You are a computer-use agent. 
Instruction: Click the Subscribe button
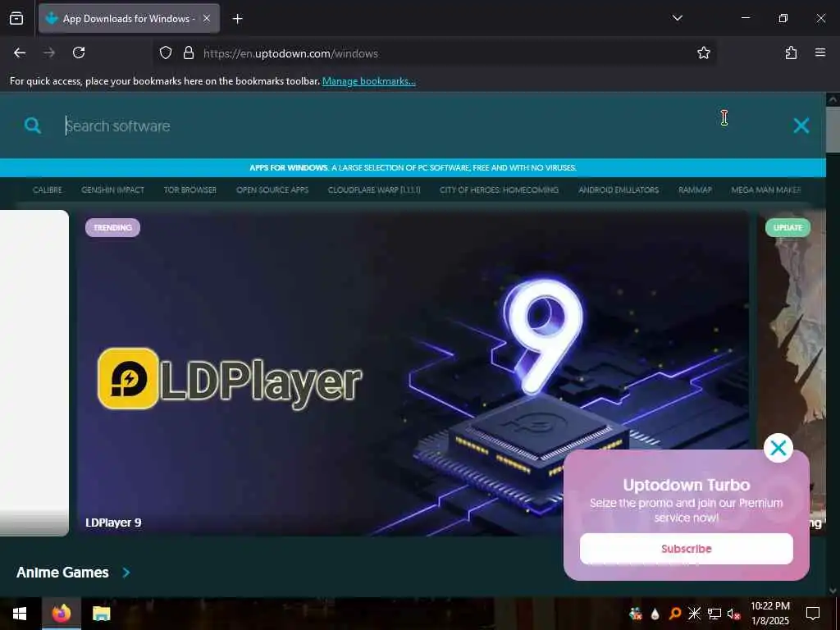click(687, 549)
